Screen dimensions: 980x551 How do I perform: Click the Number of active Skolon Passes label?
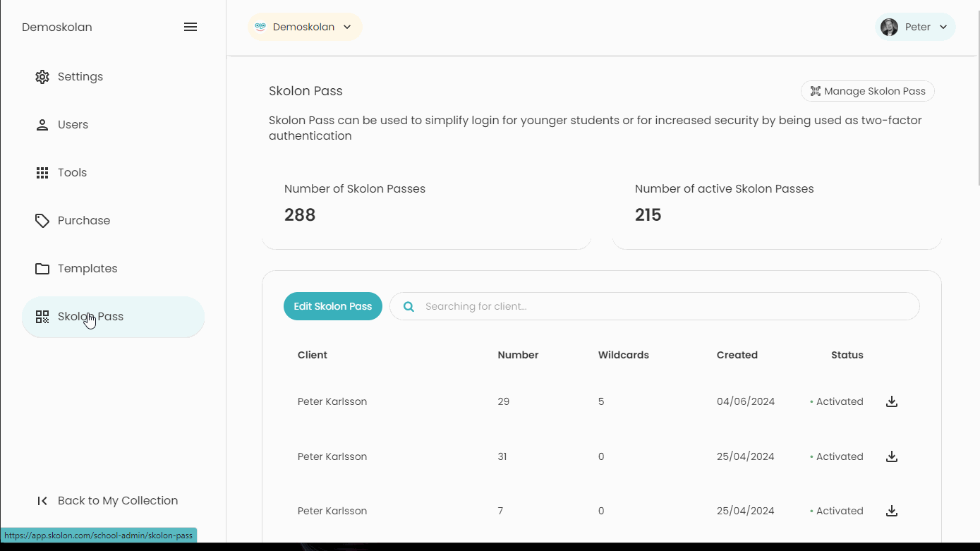click(725, 189)
